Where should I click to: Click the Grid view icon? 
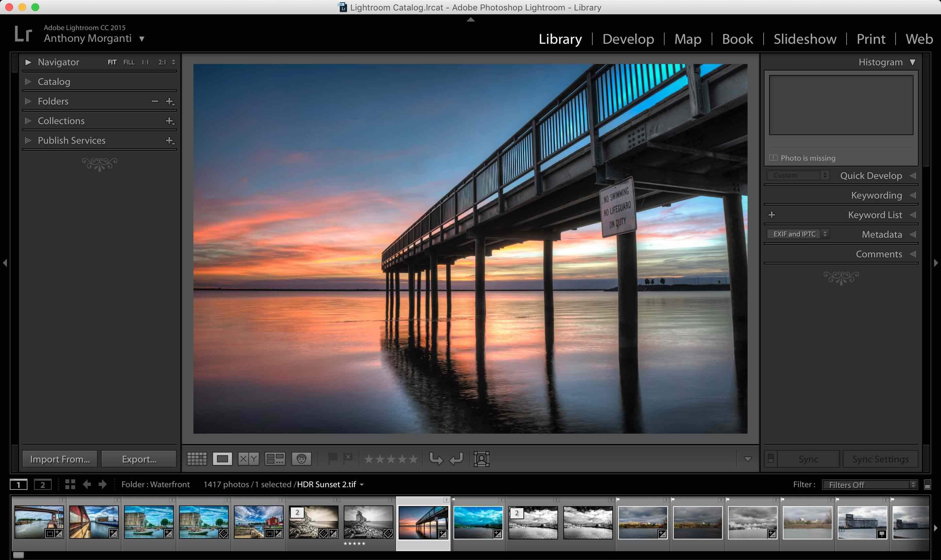197,459
